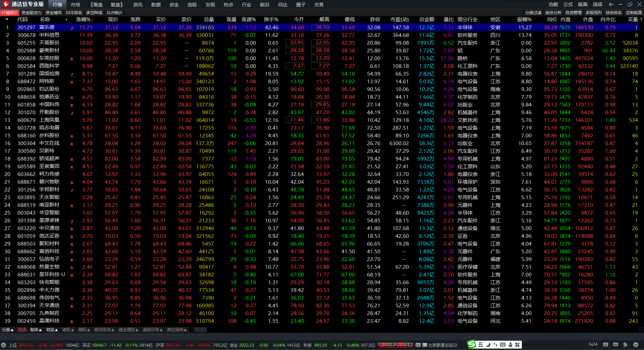
Task: Toggle Sogou moon half-width icon
Action: 488,345
